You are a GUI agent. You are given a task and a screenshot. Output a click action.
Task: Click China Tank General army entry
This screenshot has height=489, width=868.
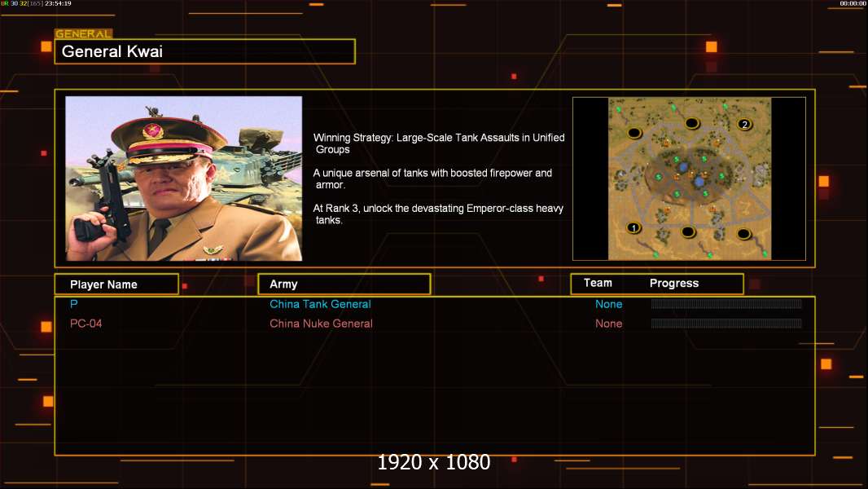point(320,304)
